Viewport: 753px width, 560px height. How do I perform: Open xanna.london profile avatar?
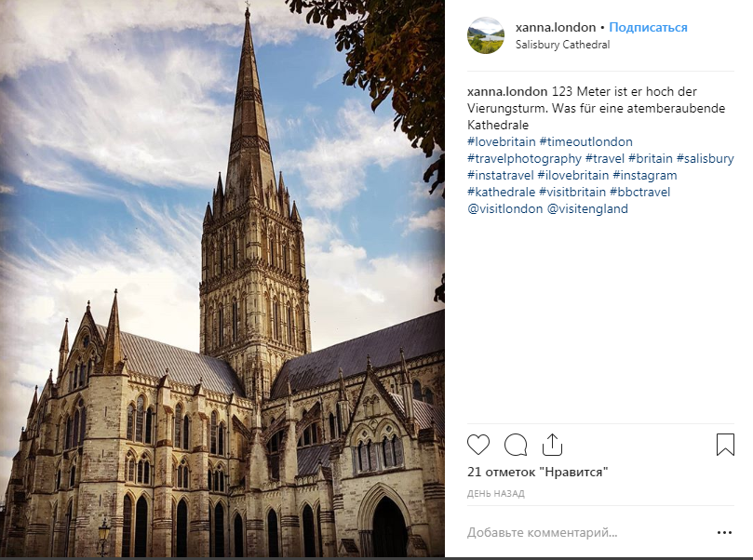pos(486,35)
